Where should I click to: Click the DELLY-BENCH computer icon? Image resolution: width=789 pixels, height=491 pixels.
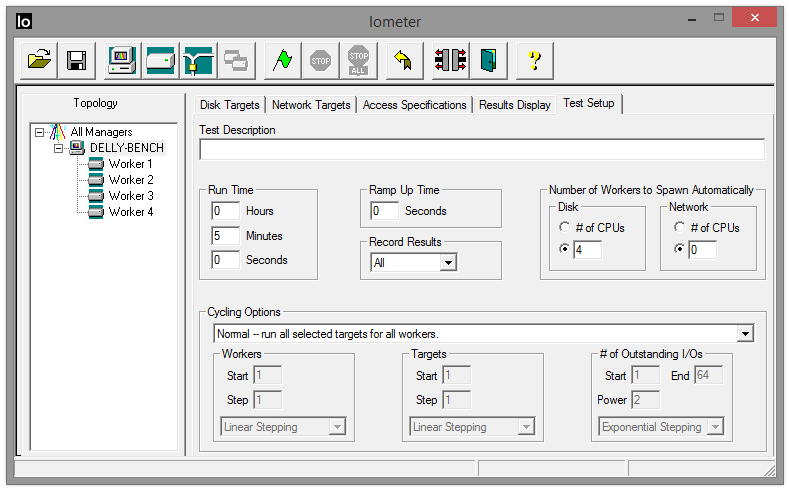[77, 148]
